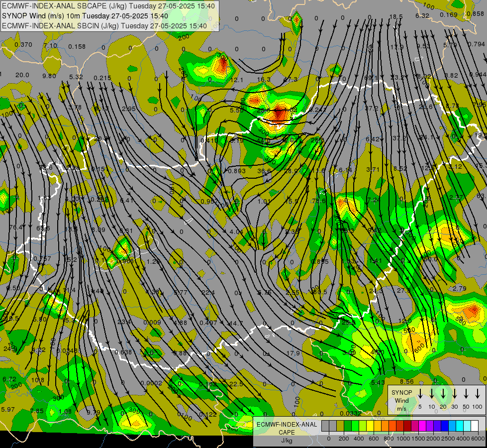Click the map value 7.10

coord(50,46)
